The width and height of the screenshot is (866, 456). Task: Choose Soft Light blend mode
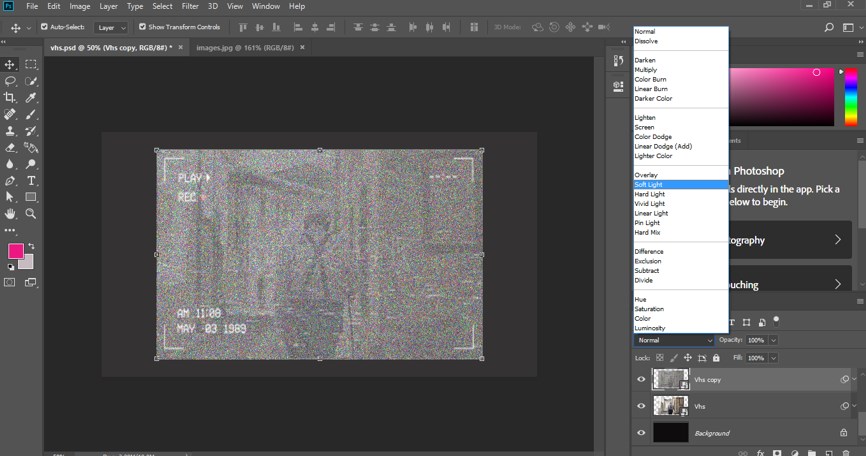(x=648, y=185)
